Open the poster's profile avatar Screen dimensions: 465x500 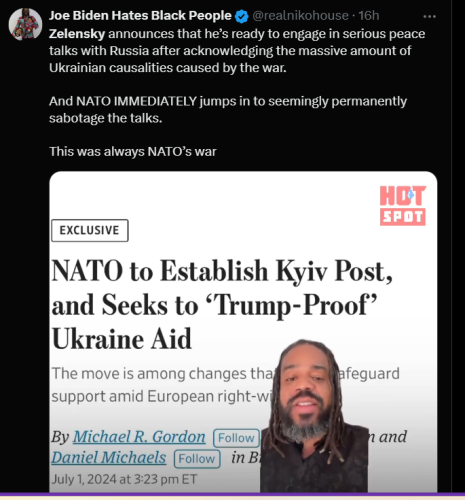(25, 24)
